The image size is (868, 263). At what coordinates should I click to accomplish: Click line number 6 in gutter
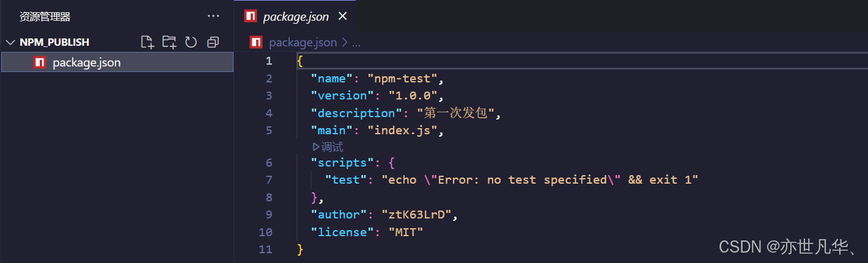(x=269, y=163)
